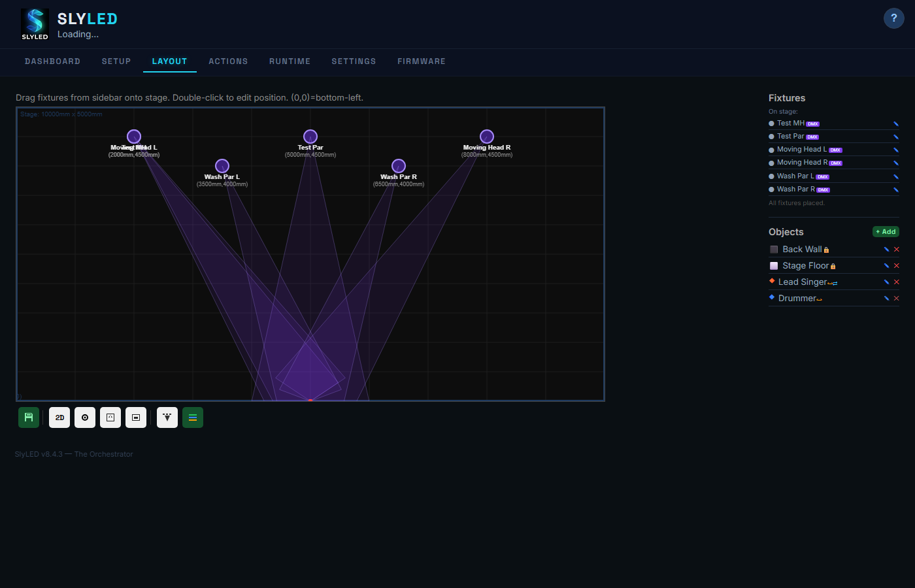Viewport: 915px width, 588px height.
Task: Toggle the green stacked layers button
Action: coord(193,417)
